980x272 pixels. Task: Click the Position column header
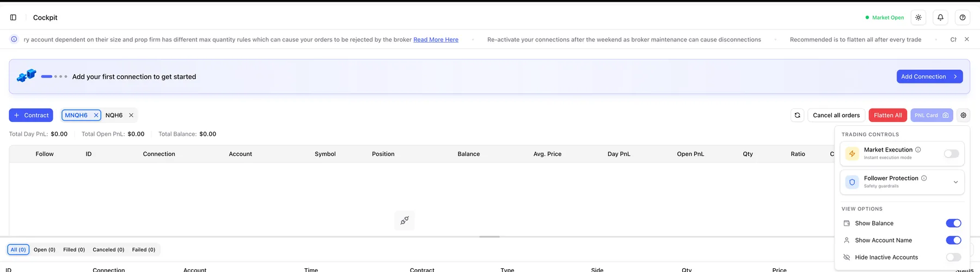tap(383, 154)
